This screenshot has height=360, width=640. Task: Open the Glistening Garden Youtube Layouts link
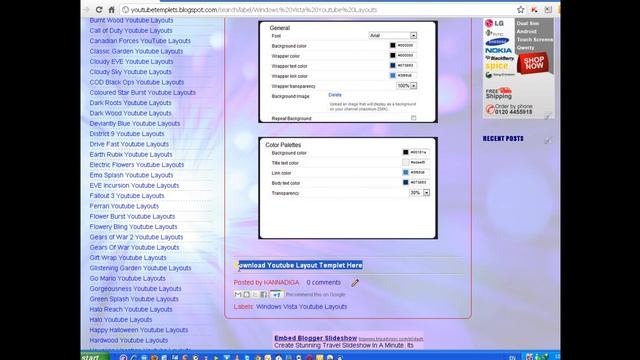tap(140, 268)
